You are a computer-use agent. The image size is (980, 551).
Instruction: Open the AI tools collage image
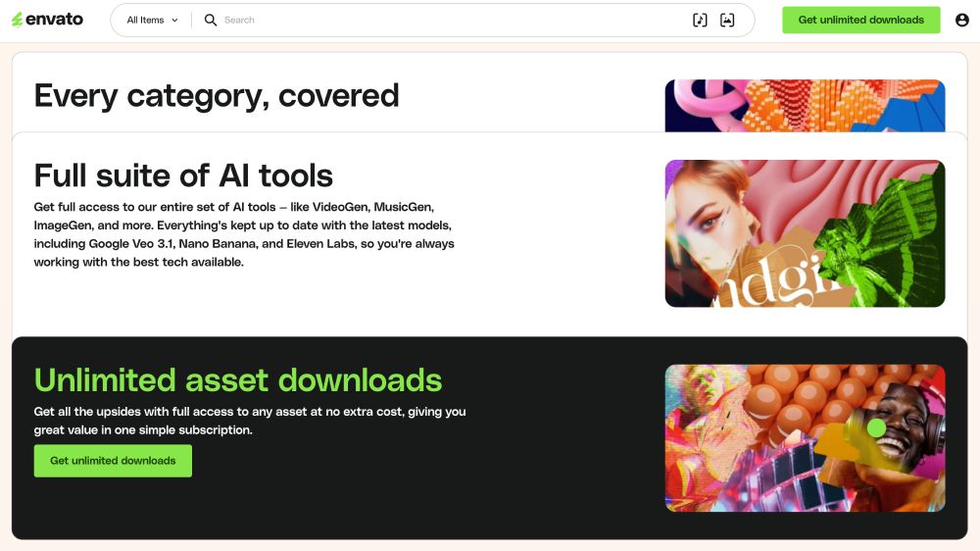(x=805, y=233)
